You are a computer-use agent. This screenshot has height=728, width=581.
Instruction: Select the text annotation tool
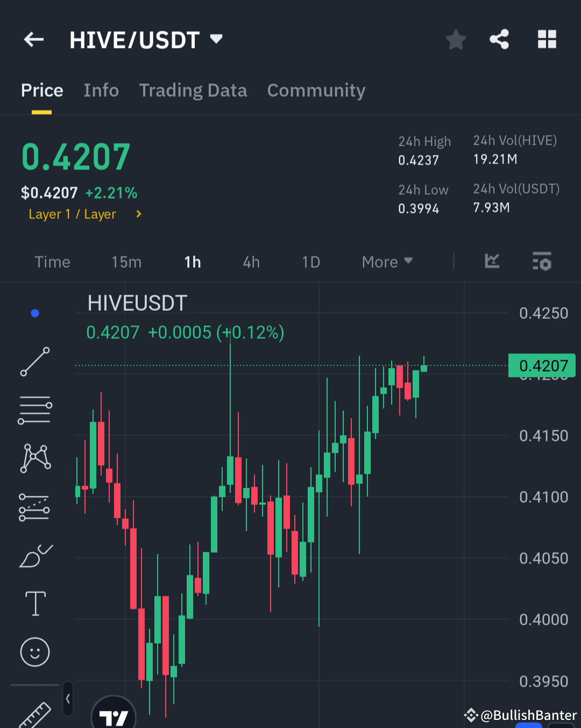tap(35, 603)
